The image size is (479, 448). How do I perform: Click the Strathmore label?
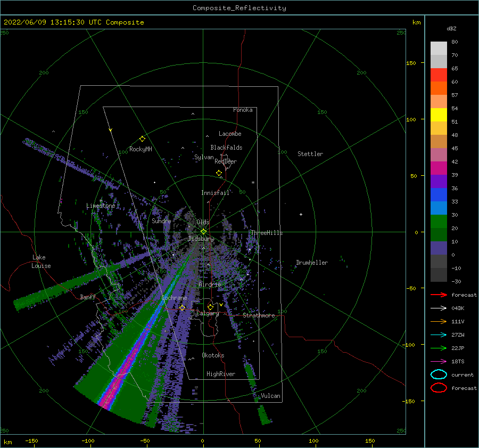click(259, 315)
